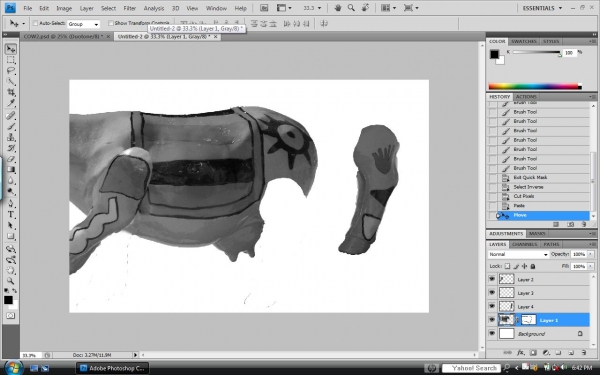Open the Opacity slider arrow
This screenshot has width=600, height=375.
[591, 254]
